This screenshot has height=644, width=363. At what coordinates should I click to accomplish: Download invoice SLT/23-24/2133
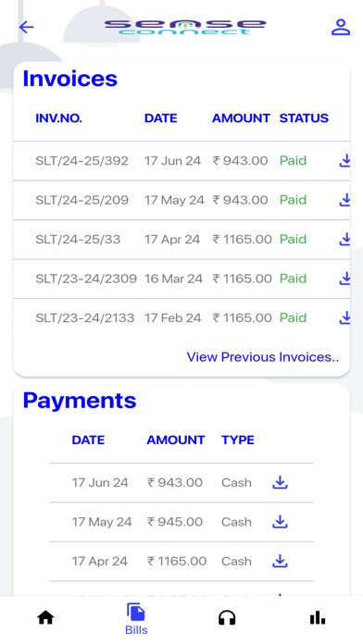(344, 318)
